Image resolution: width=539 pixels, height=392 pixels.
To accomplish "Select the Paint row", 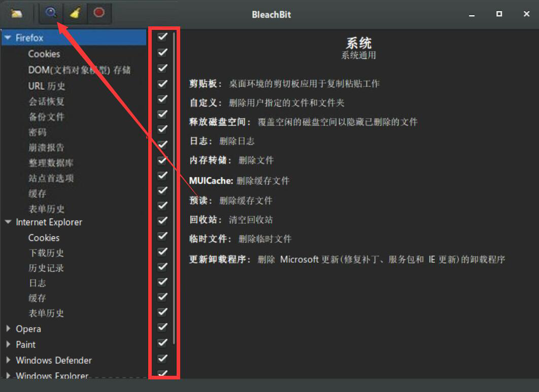I will point(26,344).
